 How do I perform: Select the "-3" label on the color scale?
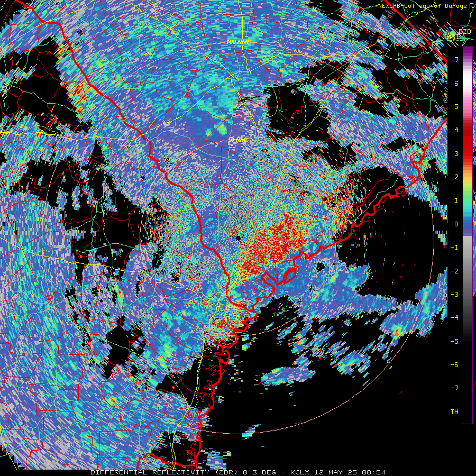pos(454,295)
